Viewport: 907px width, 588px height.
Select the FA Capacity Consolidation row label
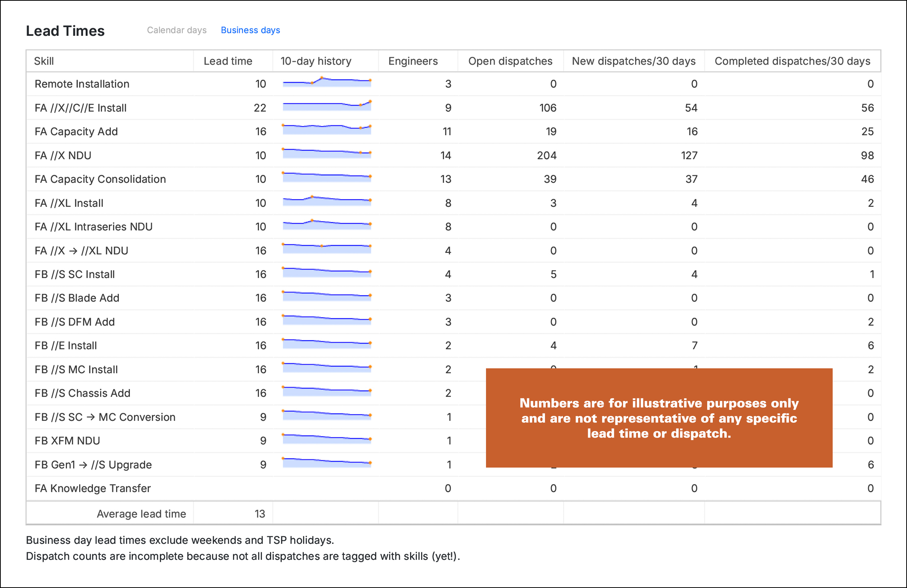100,179
